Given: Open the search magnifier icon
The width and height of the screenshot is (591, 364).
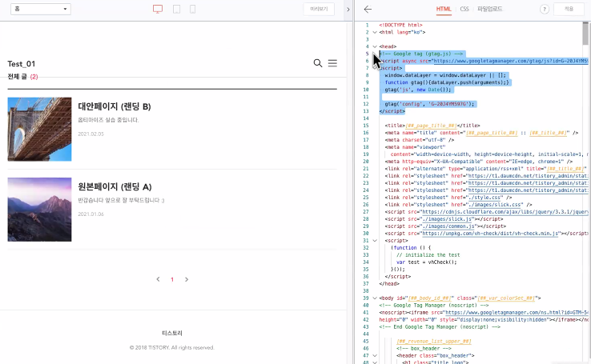Looking at the screenshot, I should pyautogui.click(x=318, y=63).
